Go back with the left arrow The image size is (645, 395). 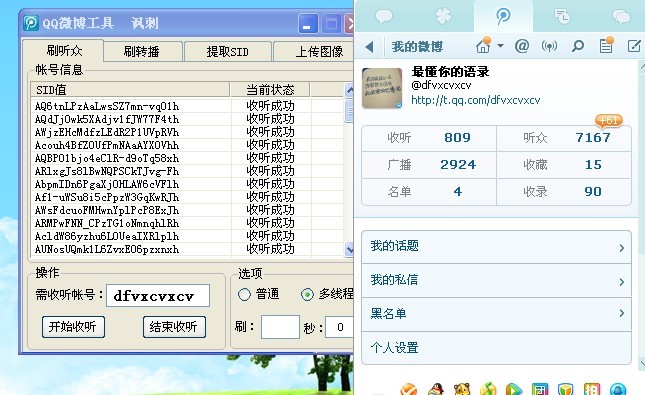click(x=369, y=46)
